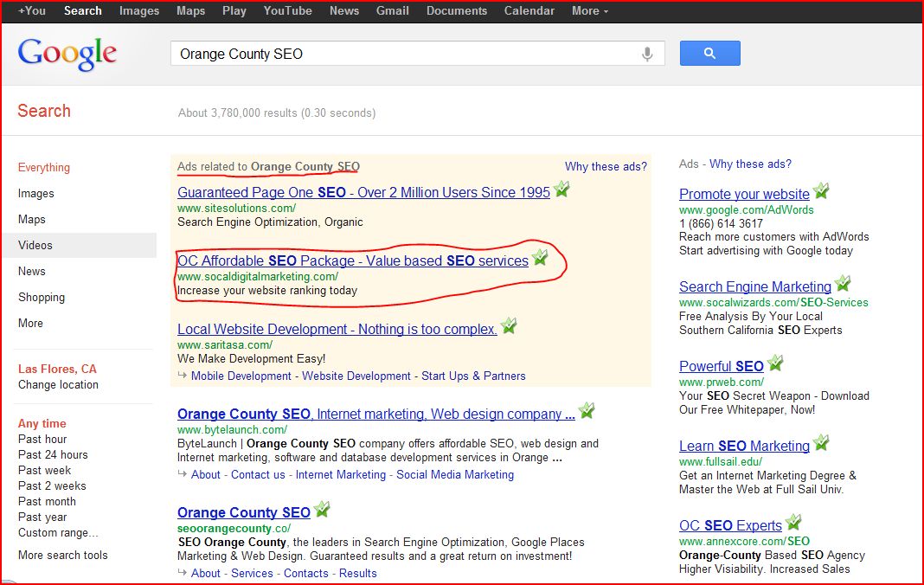The width and height of the screenshot is (924, 585).
Task: Filter results by Everything
Action: point(43,168)
